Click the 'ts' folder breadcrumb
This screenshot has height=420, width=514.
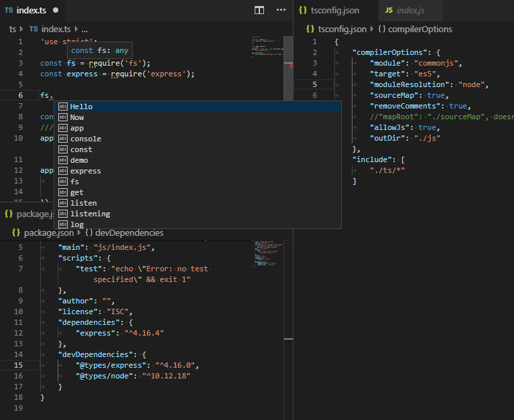pyautogui.click(x=13, y=29)
